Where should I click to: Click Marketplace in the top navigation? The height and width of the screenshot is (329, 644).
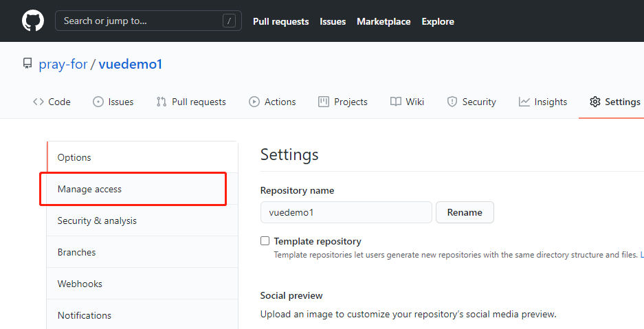point(384,21)
